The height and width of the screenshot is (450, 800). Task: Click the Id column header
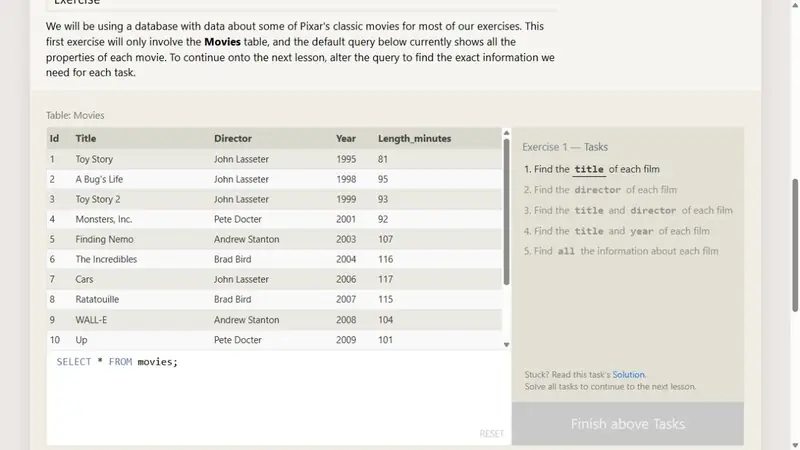coord(54,138)
